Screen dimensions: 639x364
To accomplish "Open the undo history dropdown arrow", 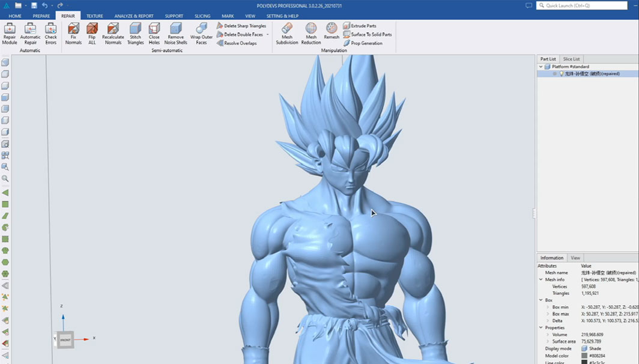I will (x=52, y=6).
